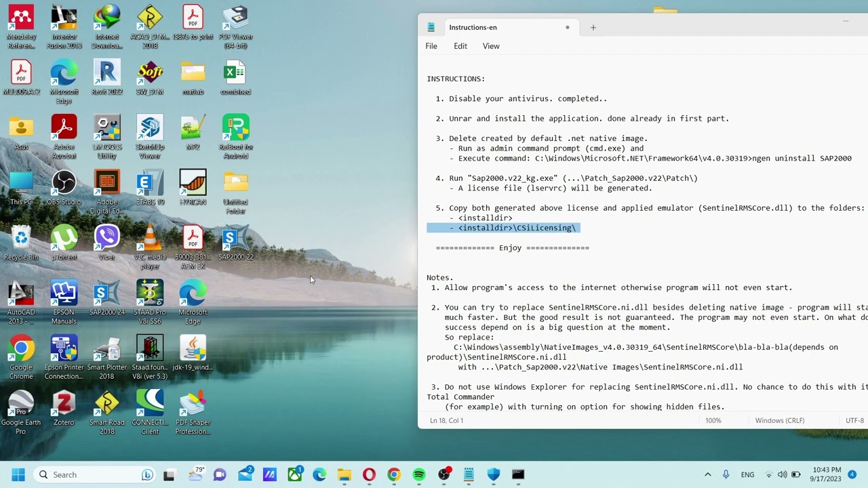Select the matlab folder on desktop

(x=193, y=78)
